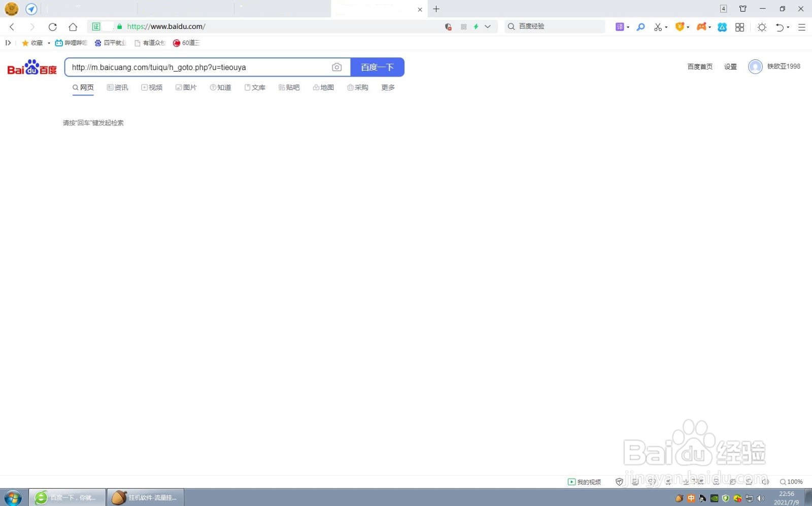Close the active Baidu tab

pos(420,10)
